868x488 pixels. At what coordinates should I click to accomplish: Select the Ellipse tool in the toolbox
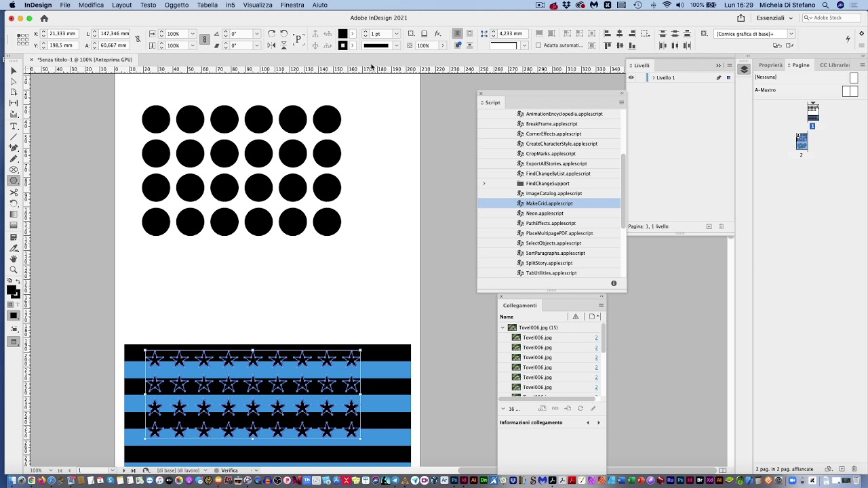pos(14,181)
